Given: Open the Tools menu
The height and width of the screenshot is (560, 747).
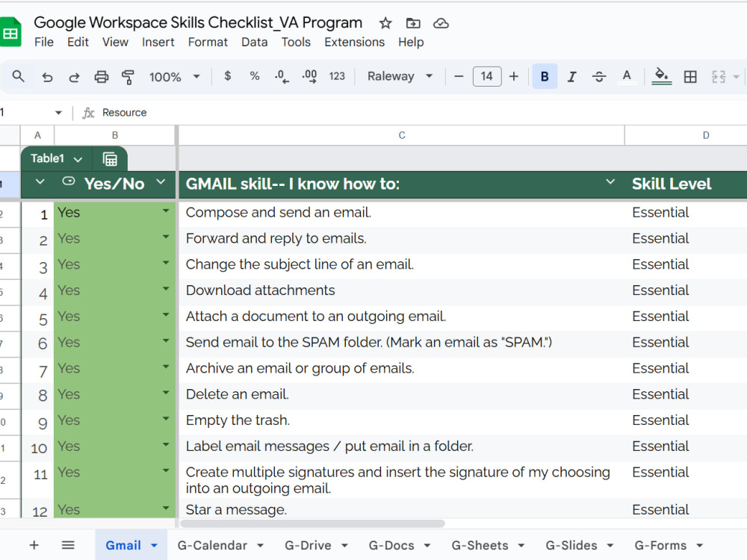Looking at the screenshot, I should tap(296, 43).
